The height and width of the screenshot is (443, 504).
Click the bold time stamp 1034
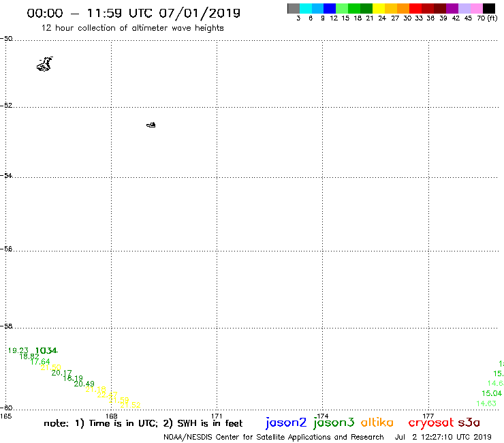(46, 350)
